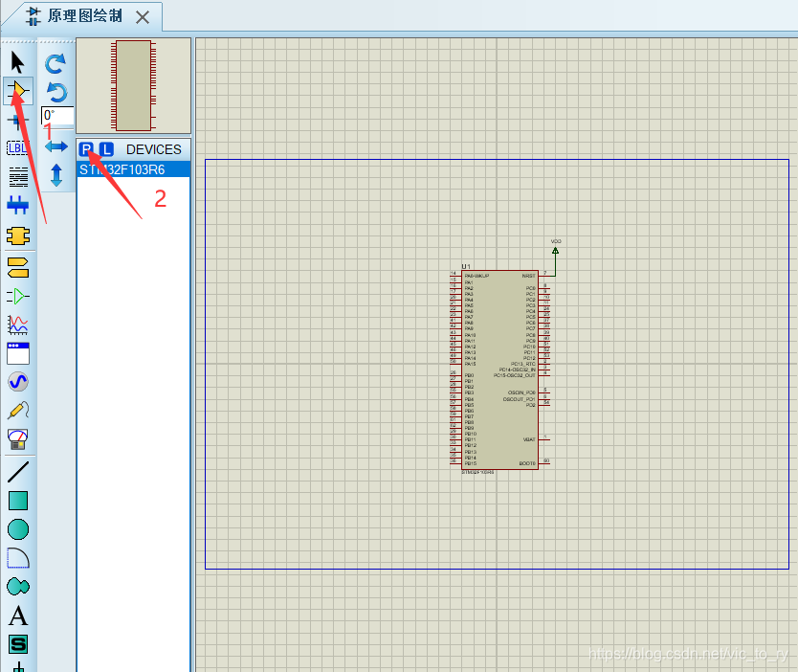The image size is (798, 672).
Task: Select the Text Script tool
Action: click(18, 177)
